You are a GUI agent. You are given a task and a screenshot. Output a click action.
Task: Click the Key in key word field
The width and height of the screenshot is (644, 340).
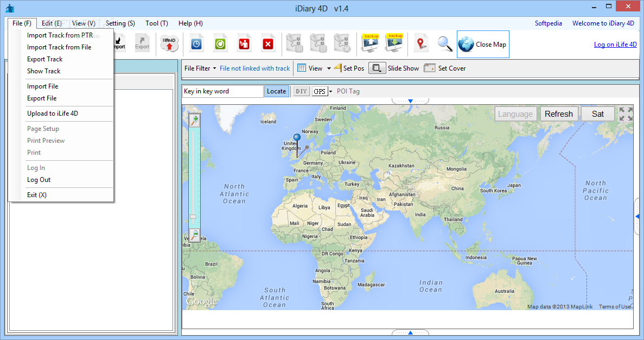click(x=222, y=91)
